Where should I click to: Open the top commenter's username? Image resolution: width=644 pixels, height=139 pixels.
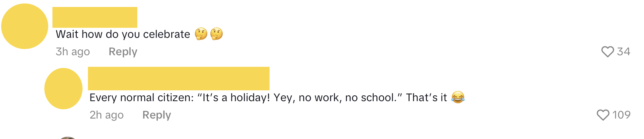click(x=95, y=17)
